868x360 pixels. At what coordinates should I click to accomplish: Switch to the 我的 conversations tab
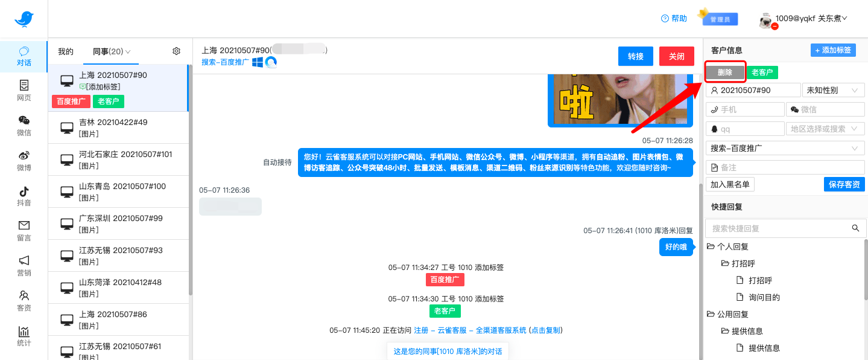(65, 51)
